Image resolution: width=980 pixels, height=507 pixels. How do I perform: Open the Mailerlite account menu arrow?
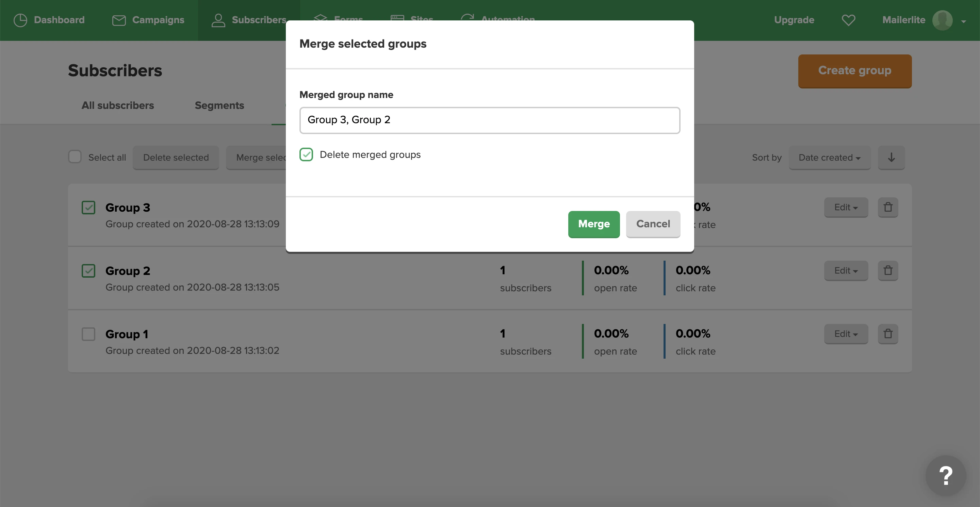coord(963,21)
